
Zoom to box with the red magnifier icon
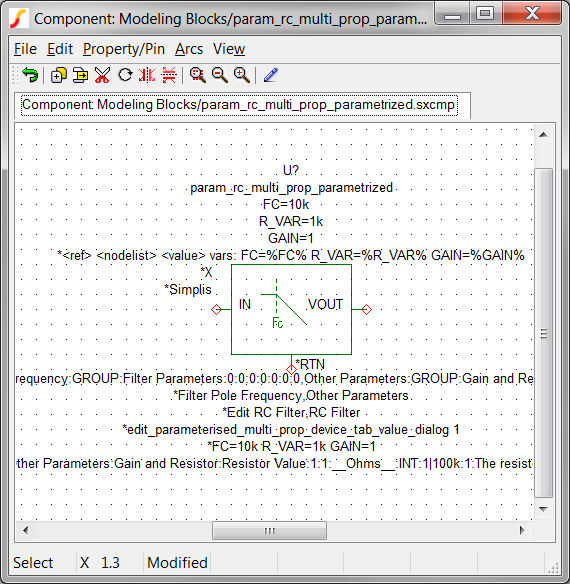pyautogui.click(x=197, y=75)
